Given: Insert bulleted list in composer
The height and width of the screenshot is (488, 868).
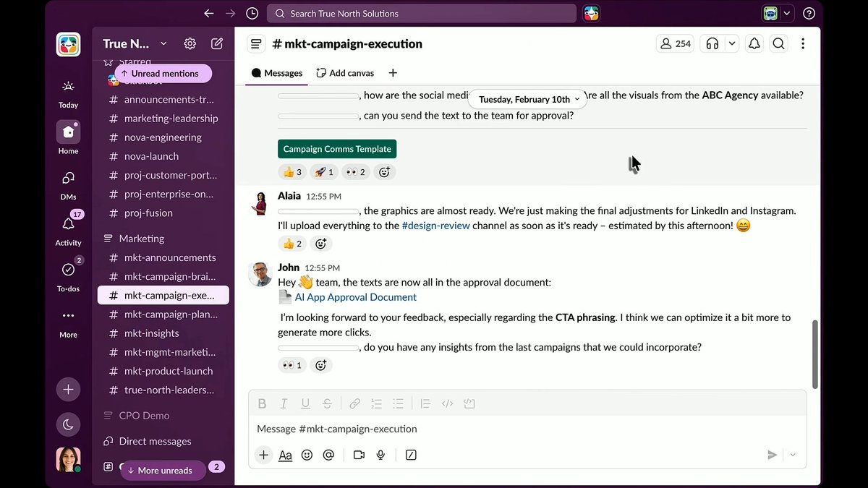Looking at the screenshot, I should tap(398, 404).
